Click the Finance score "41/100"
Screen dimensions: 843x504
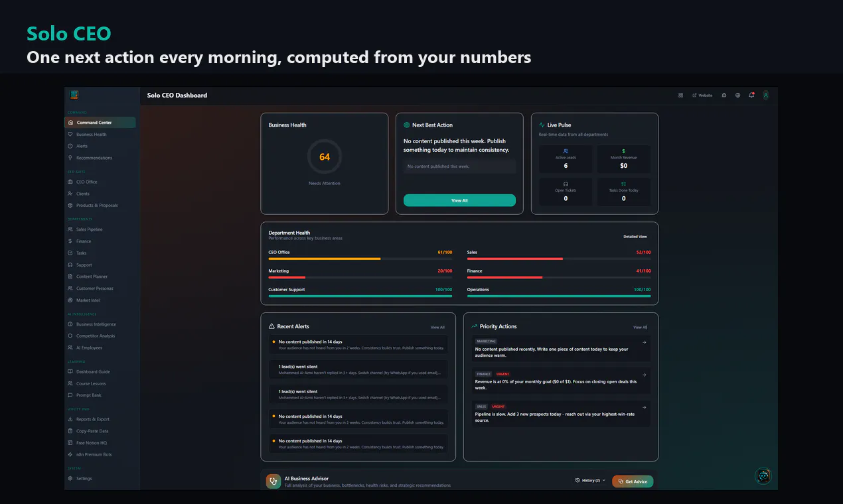[x=643, y=271]
